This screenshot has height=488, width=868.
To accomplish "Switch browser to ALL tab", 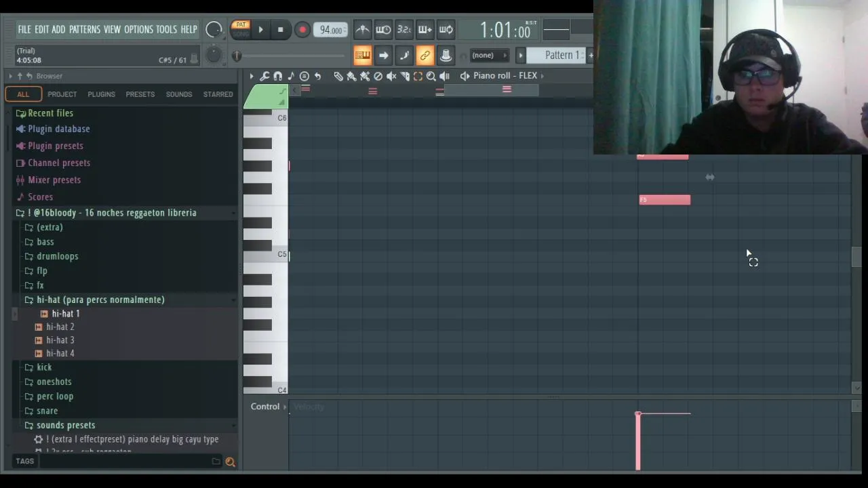I will coord(23,94).
